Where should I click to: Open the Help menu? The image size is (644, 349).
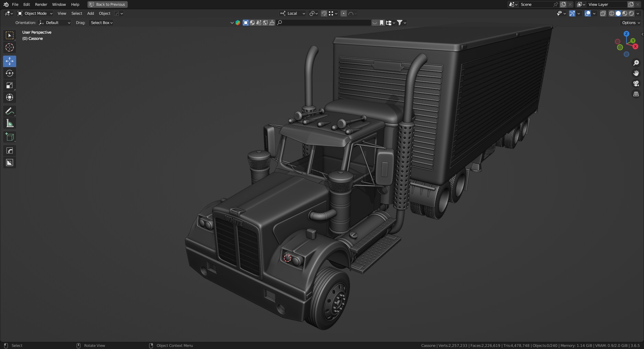75,4
